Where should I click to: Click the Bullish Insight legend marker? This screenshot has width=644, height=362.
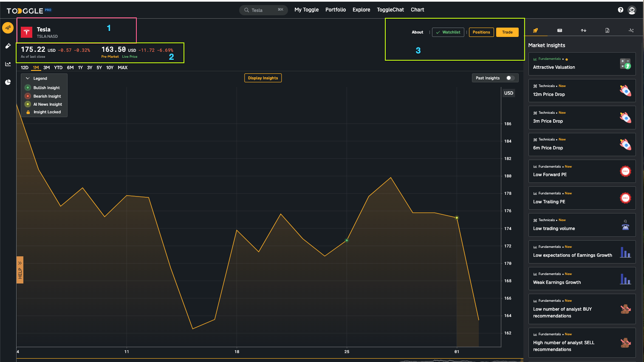(28, 88)
